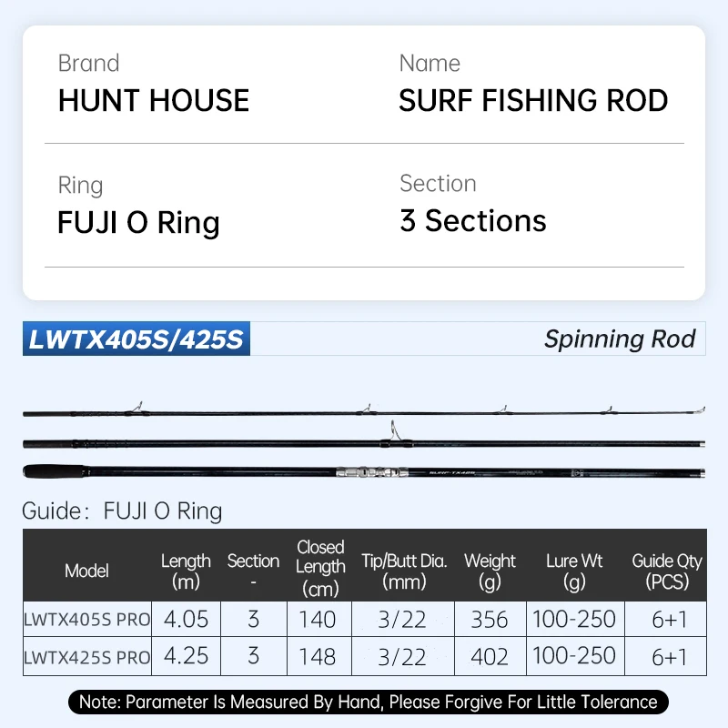Image resolution: width=728 pixels, height=728 pixels.
Task: Click the Lure Wt (g) column header
Action: pos(574,571)
